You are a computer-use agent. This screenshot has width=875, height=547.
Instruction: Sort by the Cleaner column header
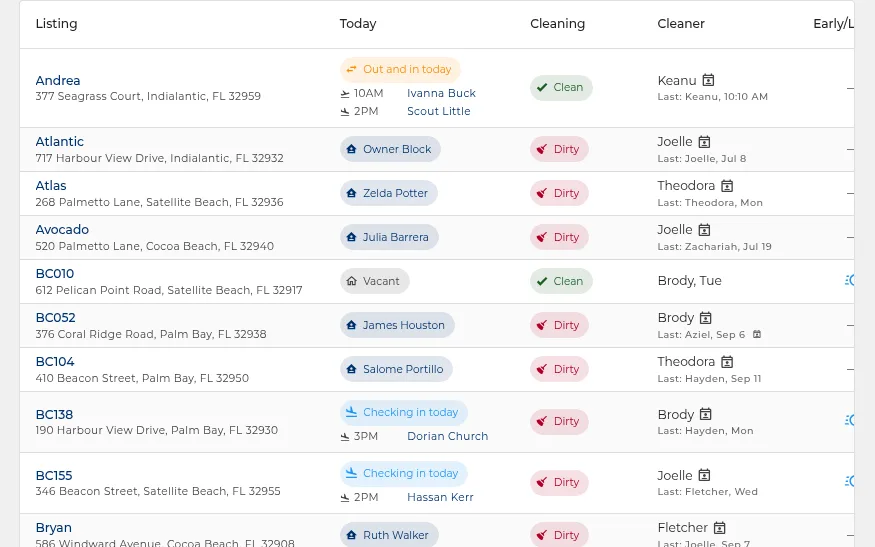(681, 23)
